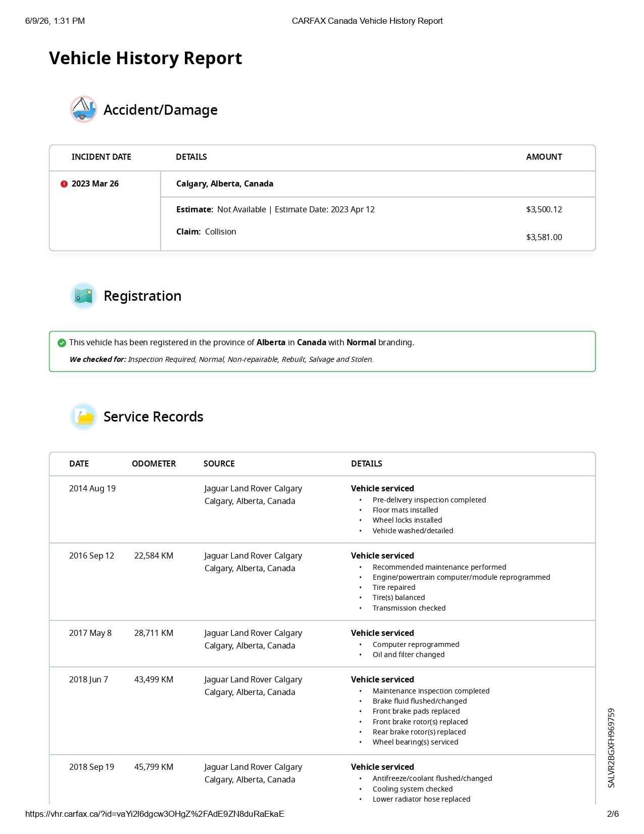This screenshot has height=834, width=644.
Task: Click the 22,584 KM odometer reading
Action: [154, 555]
